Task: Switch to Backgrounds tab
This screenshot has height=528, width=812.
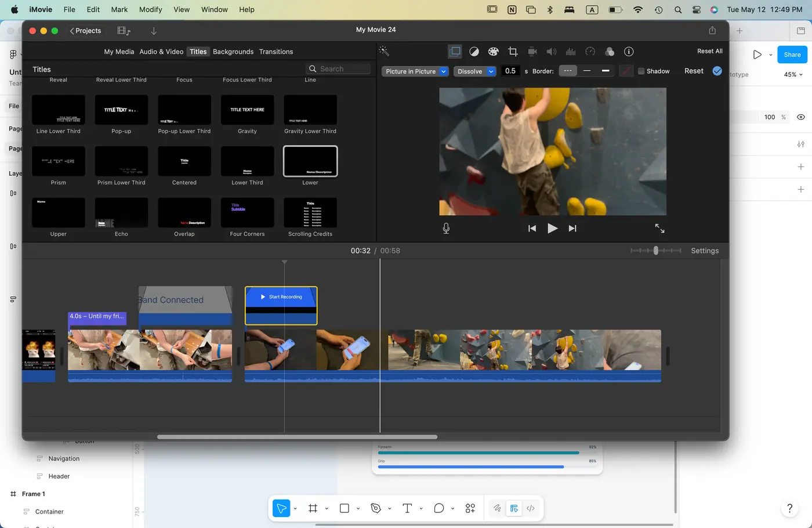Action: pos(233,52)
